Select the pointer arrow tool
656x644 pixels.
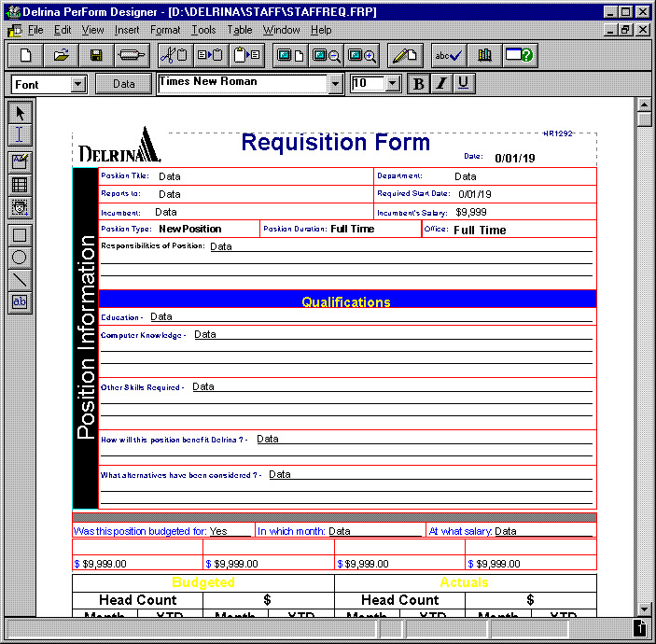(21, 113)
